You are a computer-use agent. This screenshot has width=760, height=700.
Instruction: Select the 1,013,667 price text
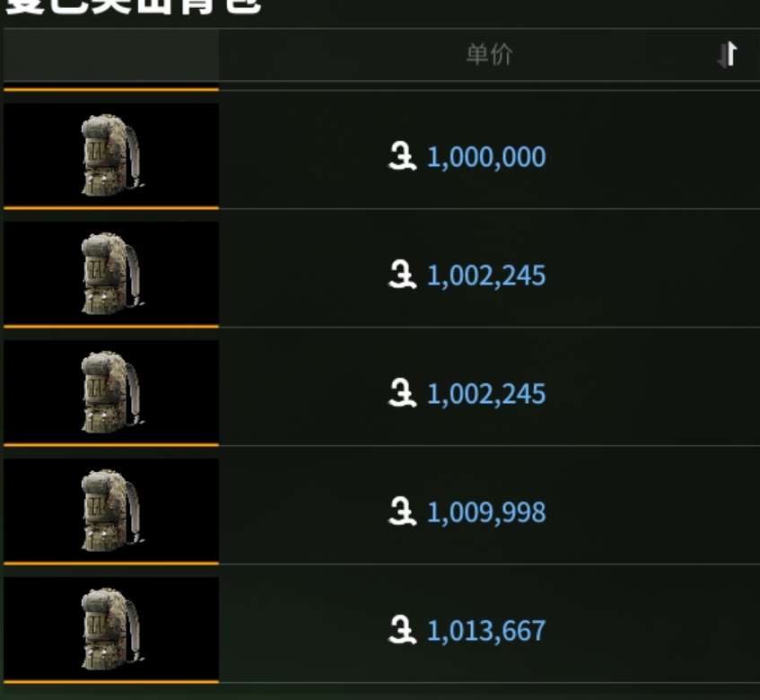[x=486, y=631]
